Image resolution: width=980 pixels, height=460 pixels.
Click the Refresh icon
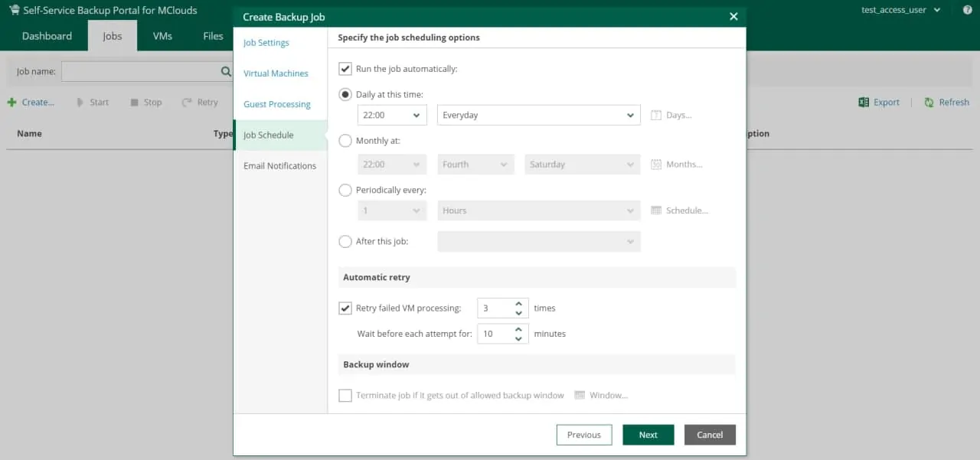[x=929, y=103]
